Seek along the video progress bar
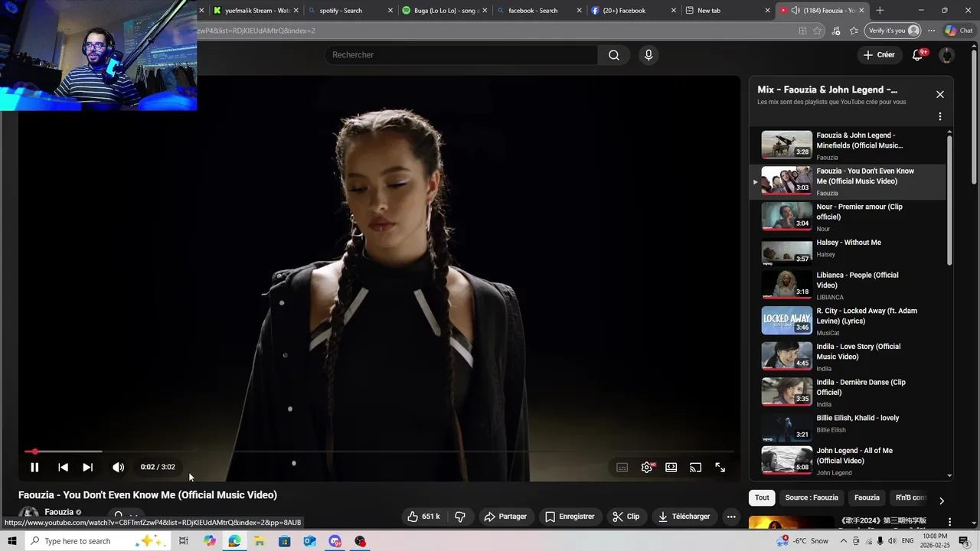This screenshot has width=980, height=551. pyautogui.click(x=379, y=452)
